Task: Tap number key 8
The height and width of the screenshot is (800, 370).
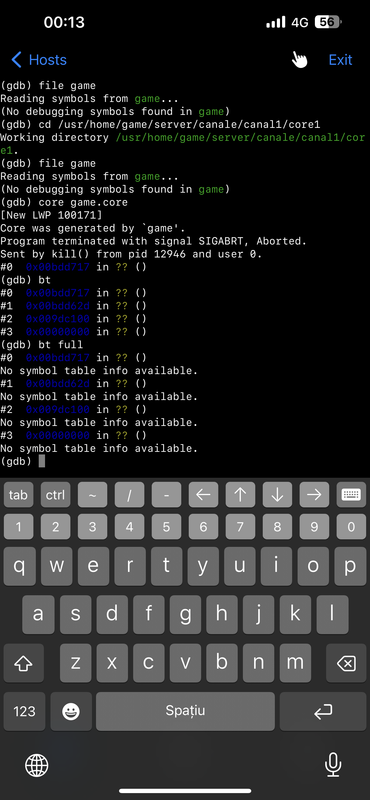Action: click(278, 527)
